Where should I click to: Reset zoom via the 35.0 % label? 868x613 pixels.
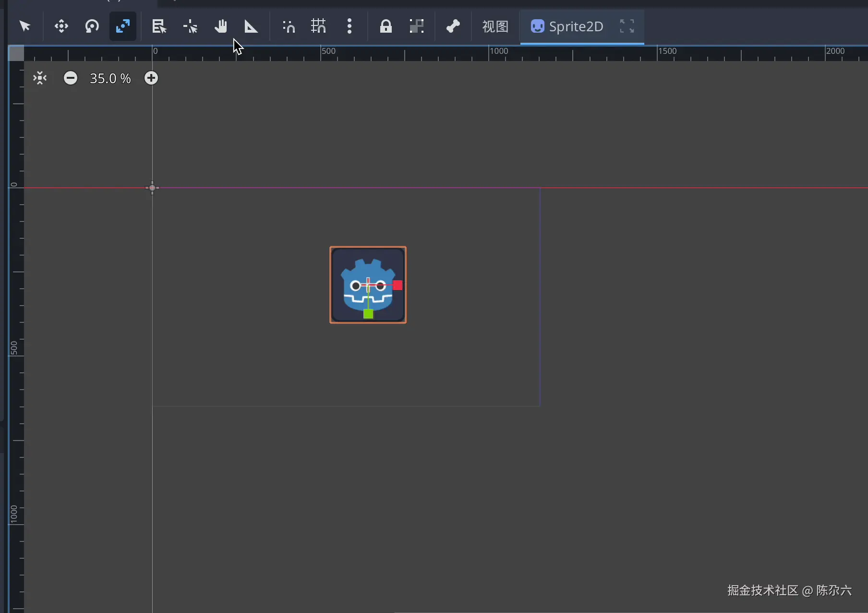(x=110, y=78)
